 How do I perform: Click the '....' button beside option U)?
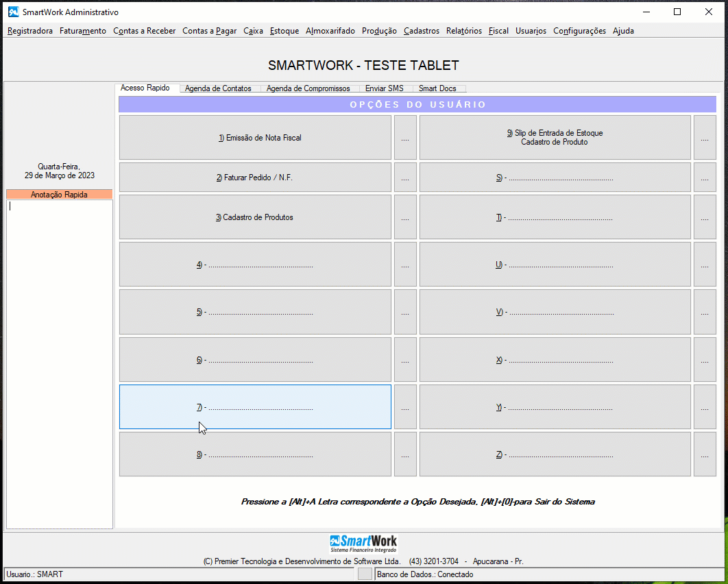click(705, 264)
